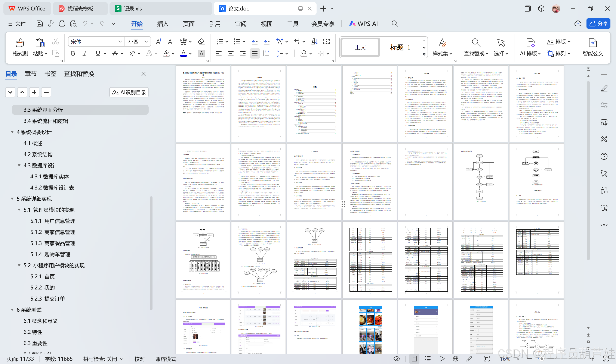The width and height of the screenshot is (616, 364).
Task: Click the eye reading mode icon in status bar
Action: click(397, 359)
